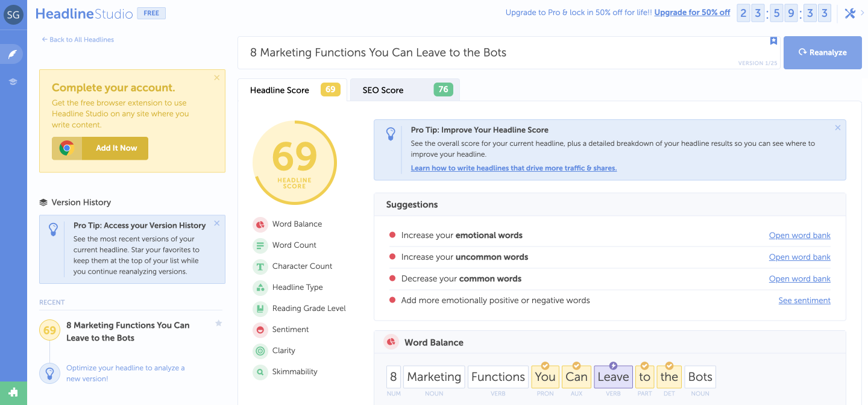Viewport: 868px width, 405px height.
Task: Jump to the Clarity section
Action: 284,351
